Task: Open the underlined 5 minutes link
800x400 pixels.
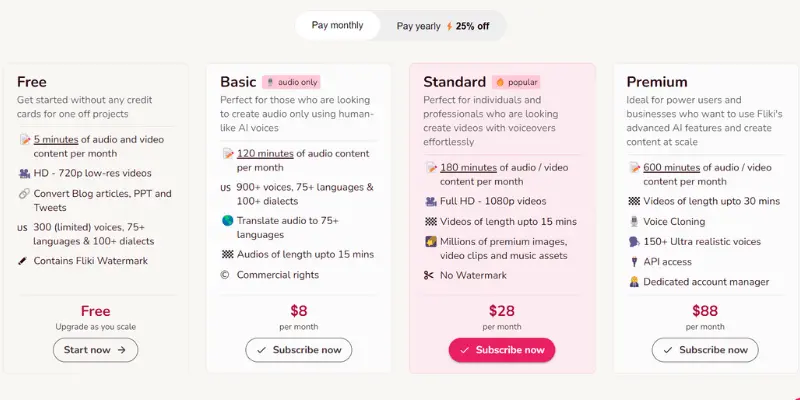Action: [56, 139]
